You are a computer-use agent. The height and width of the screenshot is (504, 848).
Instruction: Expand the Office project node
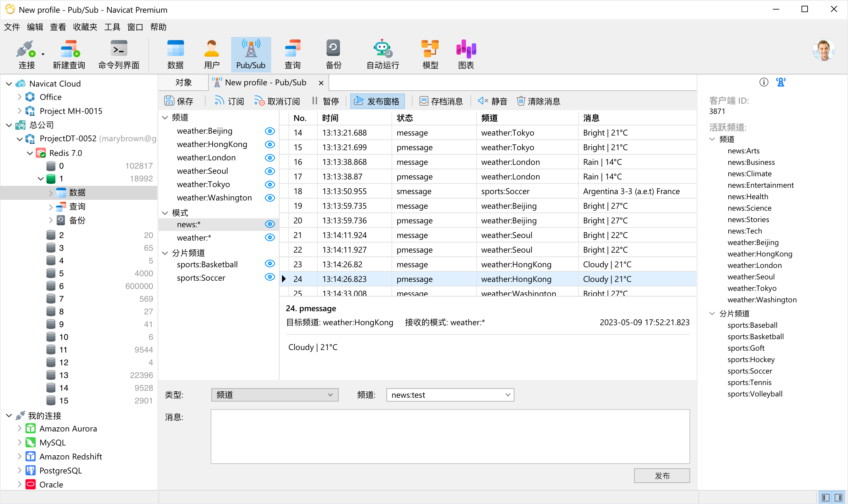point(20,97)
